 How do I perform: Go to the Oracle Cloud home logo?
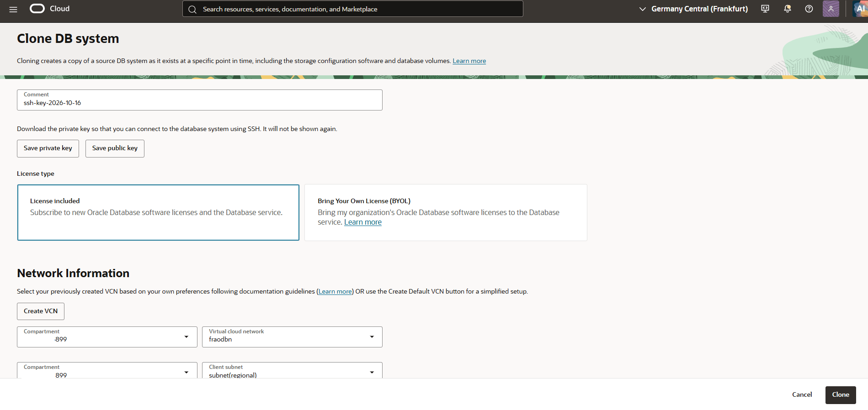point(50,9)
